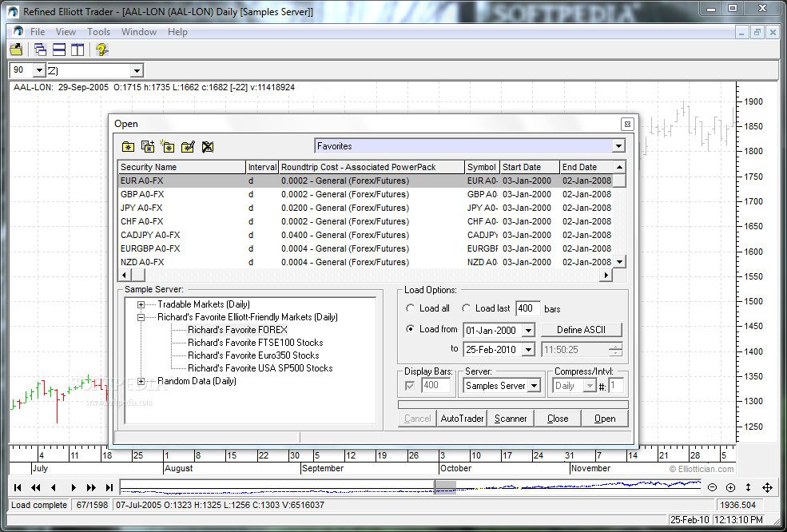
Task: Click the fast rewind double-arrow button
Action: (36, 486)
